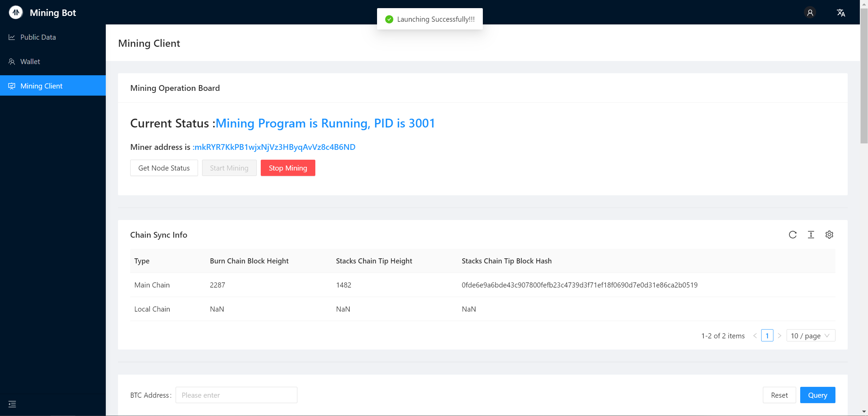Click Burn Chain Block Height value 2287
The image size is (868, 416).
click(x=217, y=285)
